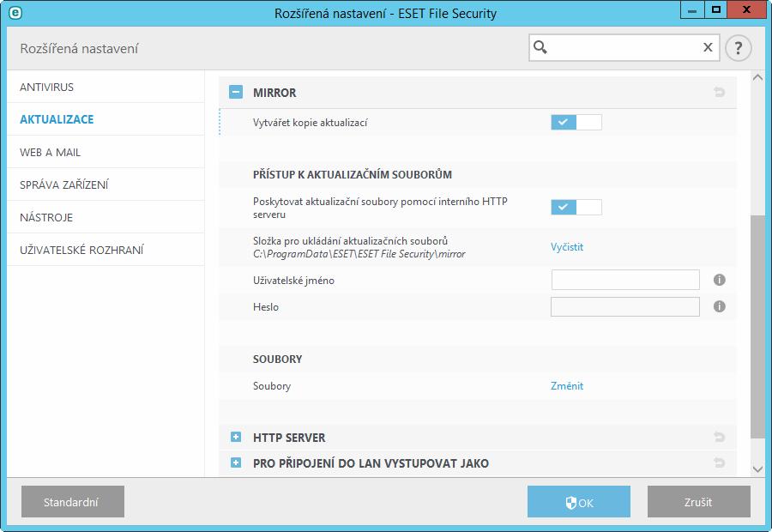
Task: Maximize the ESET File Security window
Action: pos(716,10)
